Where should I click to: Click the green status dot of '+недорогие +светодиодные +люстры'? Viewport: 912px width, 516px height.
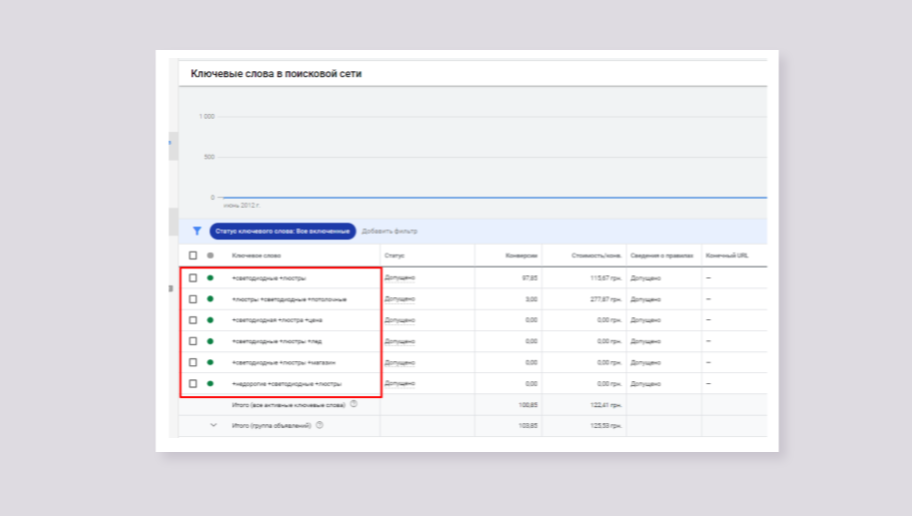pyautogui.click(x=211, y=383)
